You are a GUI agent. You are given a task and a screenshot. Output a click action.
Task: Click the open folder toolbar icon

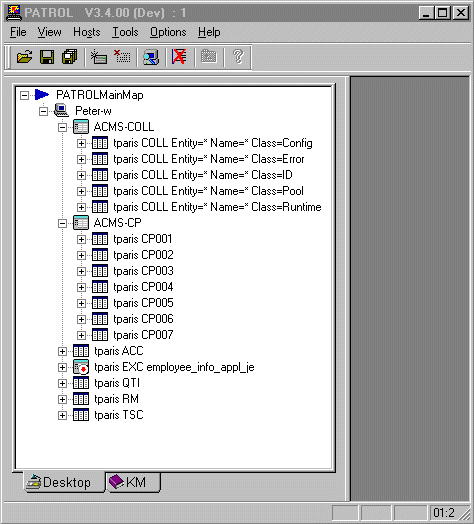point(25,57)
